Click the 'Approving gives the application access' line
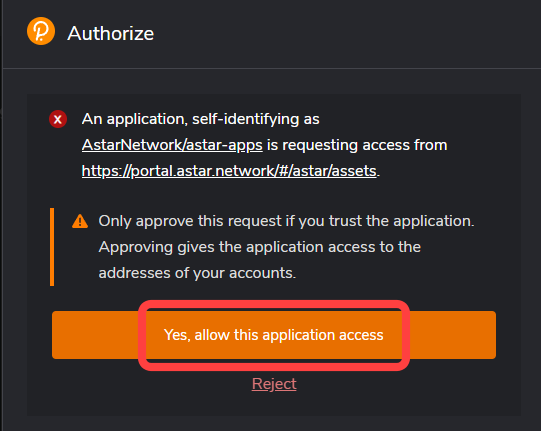This screenshot has width=541, height=431. [259, 247]
